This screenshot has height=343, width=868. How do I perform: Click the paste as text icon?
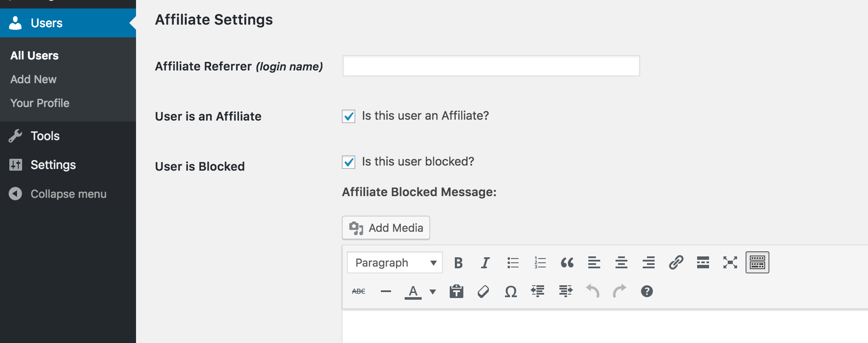(457, 292)
